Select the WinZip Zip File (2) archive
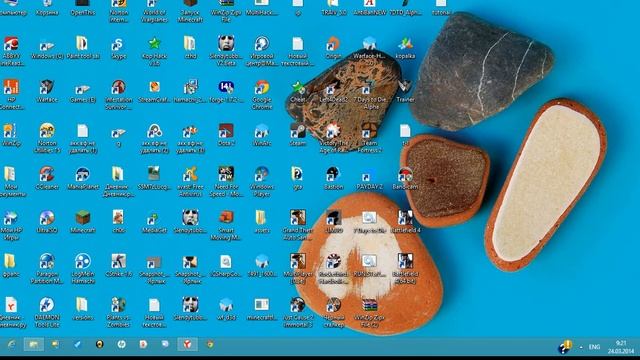 pos(369,312)
